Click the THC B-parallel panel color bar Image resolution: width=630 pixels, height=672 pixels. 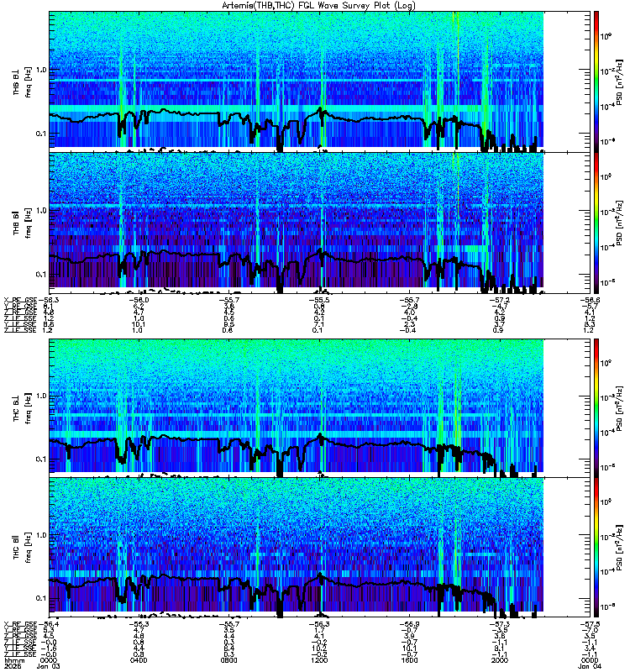click(x=596, y=548)
